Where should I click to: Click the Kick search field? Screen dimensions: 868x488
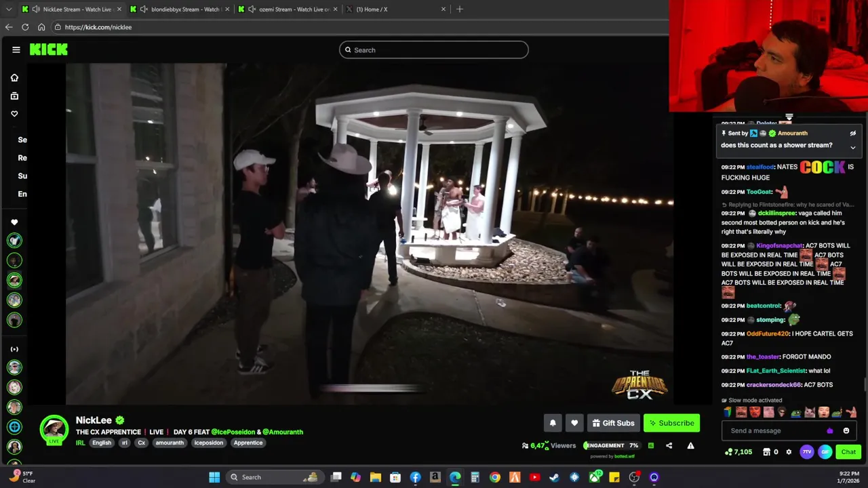(x=434, y=49)
